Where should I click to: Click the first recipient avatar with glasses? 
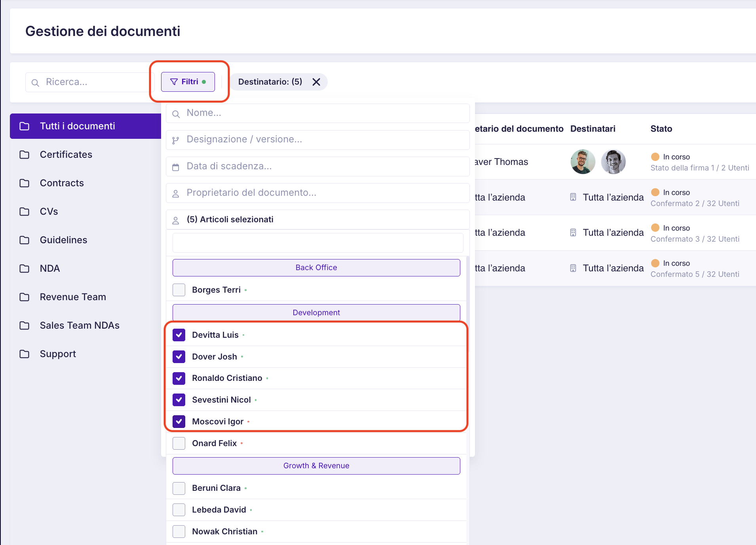[583, 162]
